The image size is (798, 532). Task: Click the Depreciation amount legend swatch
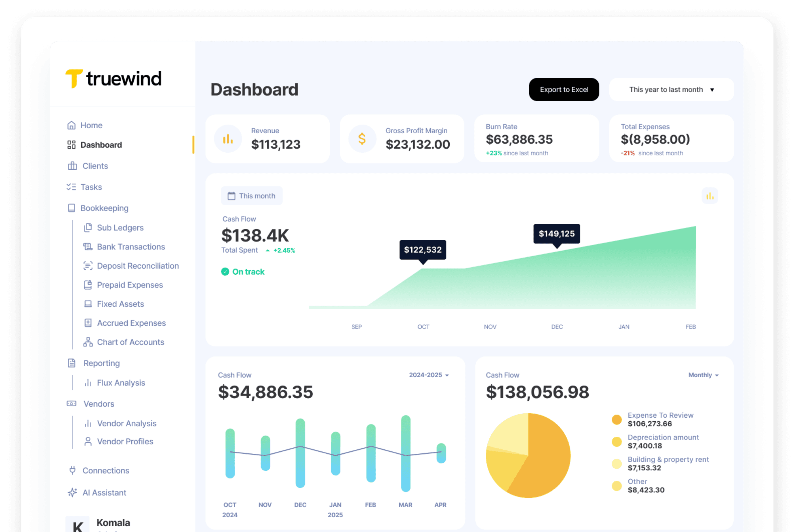[616, 441]
